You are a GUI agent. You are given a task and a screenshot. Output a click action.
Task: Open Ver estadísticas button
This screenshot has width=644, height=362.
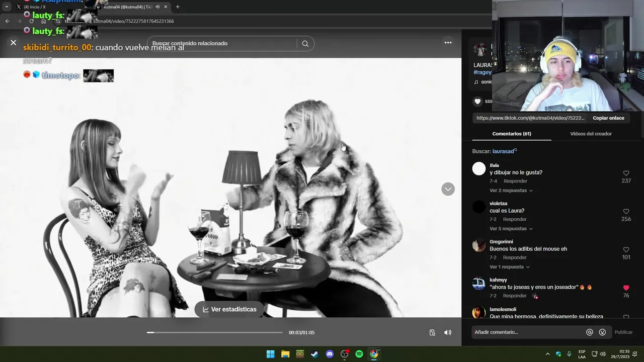click(x=229, y=309)
